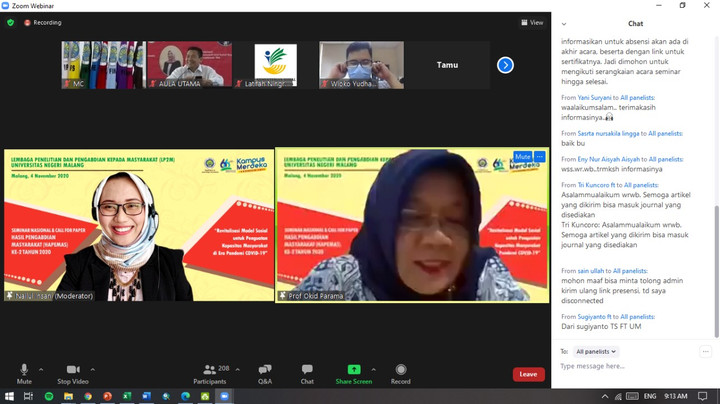Open chat more options (three dots) menu

[705, 352]
